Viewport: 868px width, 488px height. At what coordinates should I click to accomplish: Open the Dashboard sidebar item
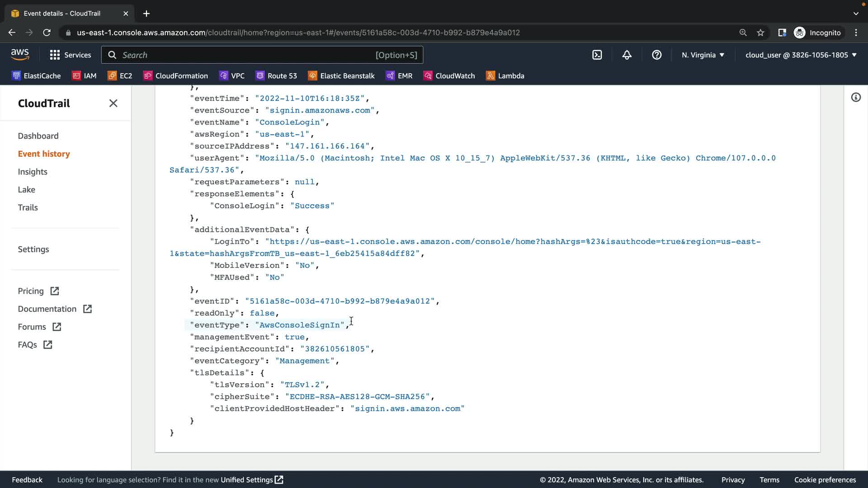[38, 136]
